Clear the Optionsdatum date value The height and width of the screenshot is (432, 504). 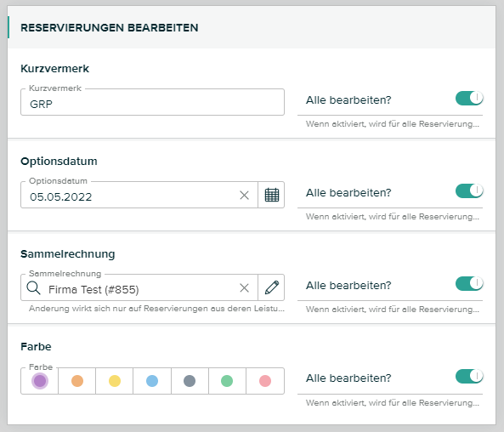point(244,195)
